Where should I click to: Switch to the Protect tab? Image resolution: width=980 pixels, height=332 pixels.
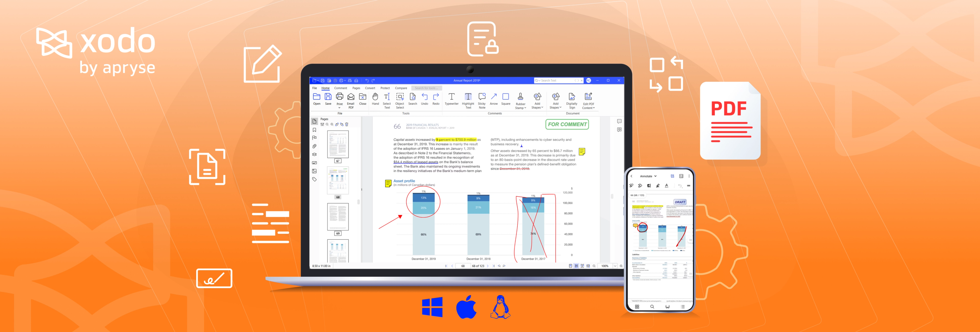(385, 88)
